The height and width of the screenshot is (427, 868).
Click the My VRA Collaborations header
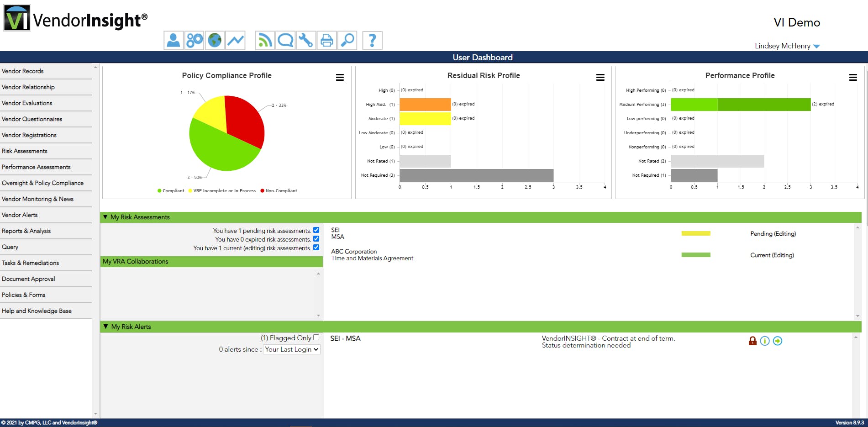(211, 261)
